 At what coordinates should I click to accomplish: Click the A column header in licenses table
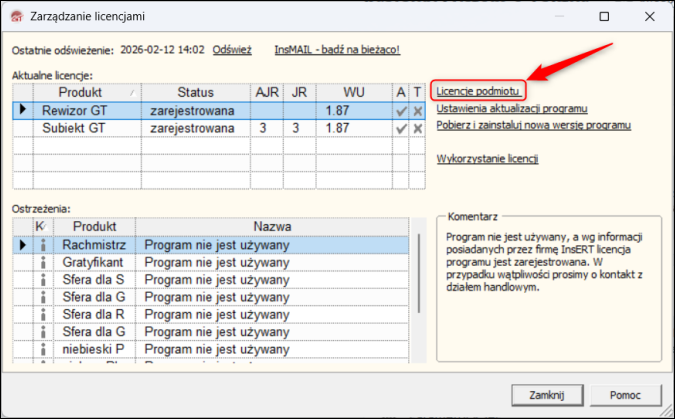[x=401, y=93]
